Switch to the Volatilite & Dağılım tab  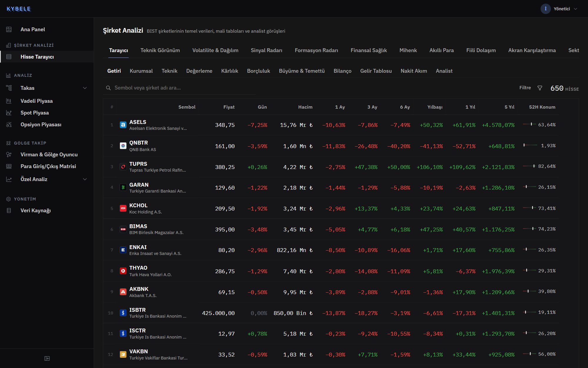(216, 50)
